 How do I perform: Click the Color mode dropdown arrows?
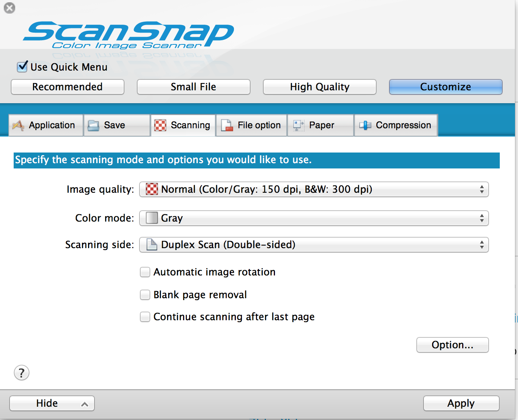(x=482, y=218)
